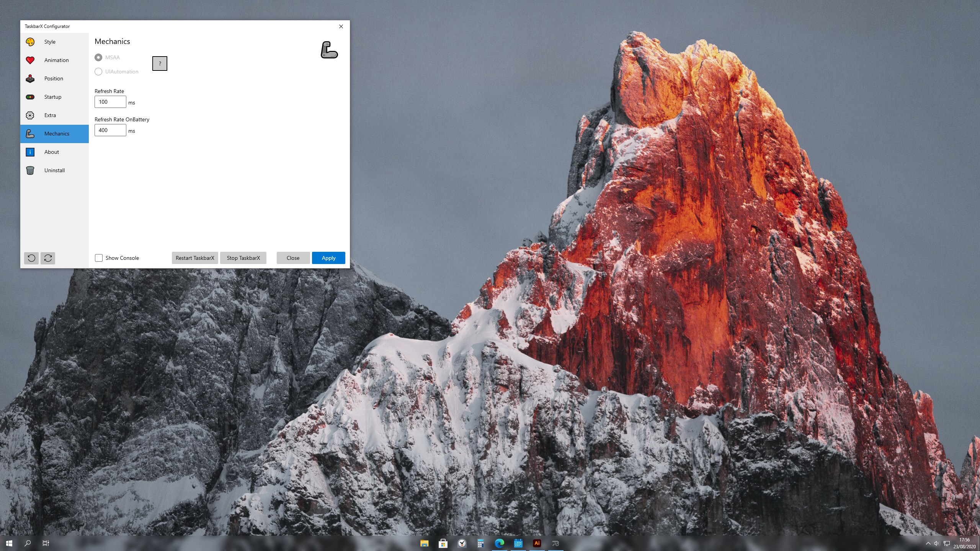Enable the Show Console checkbox
The width and height of the screenshot is (980, 551).
pyautogui.click(x=99, y=258)
